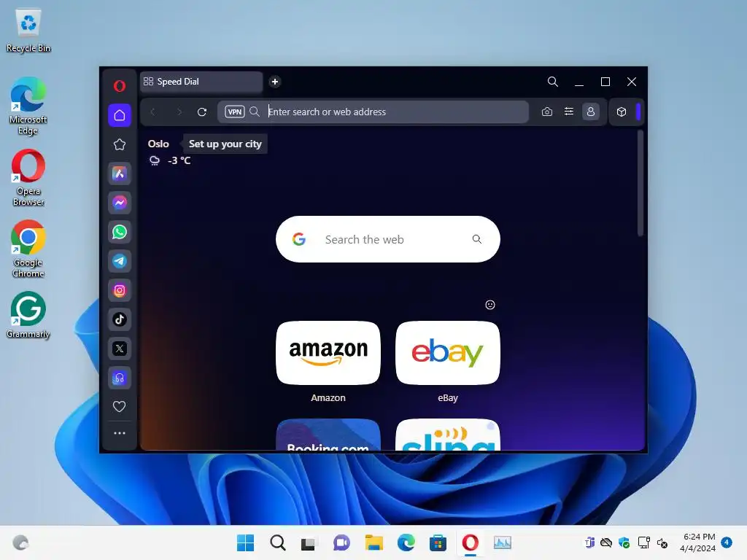The width and height of the screenshot is (747, 560).
Task: Select Google Chrome desktop shortcut
Action: tap(28, 249)
